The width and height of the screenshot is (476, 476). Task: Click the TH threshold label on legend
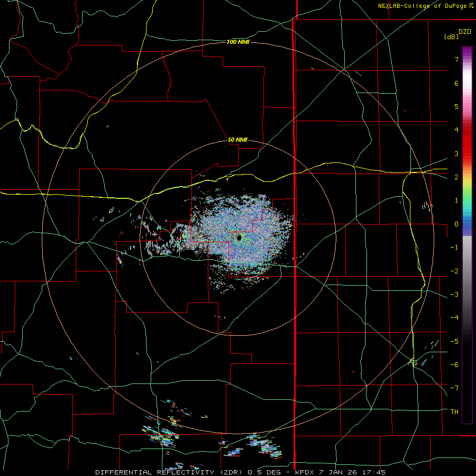tap(454, 412)
